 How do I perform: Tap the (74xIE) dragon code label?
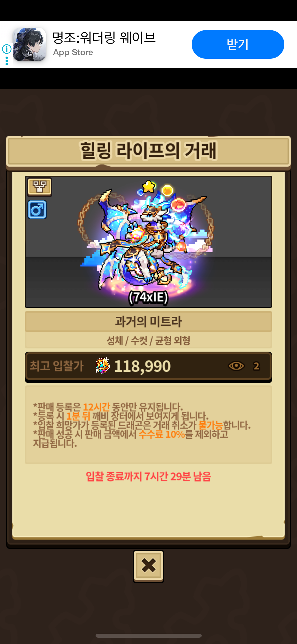point(148,297)
